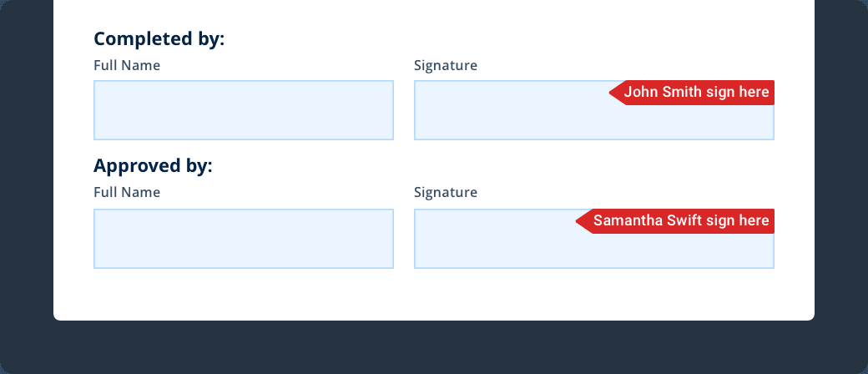Click the 'John Smith sign here' tag

click(x=696, y=93)
